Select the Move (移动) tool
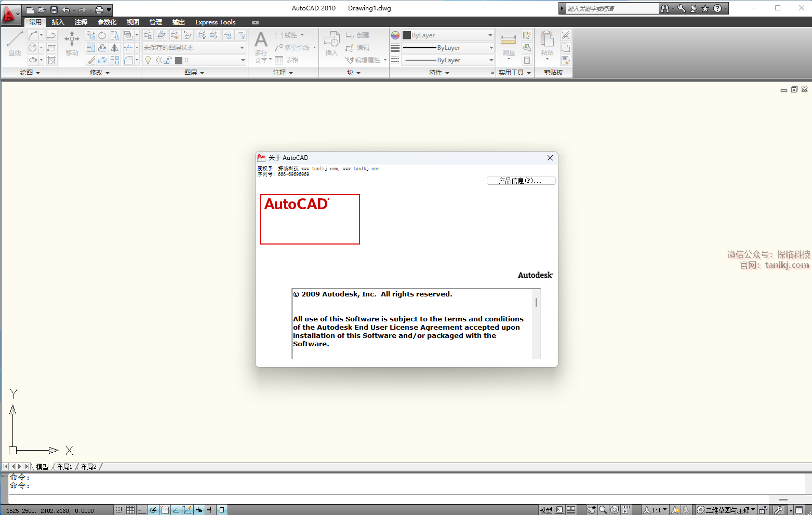The width and height of the screenshot is (812, 515). tap(72, 43)
